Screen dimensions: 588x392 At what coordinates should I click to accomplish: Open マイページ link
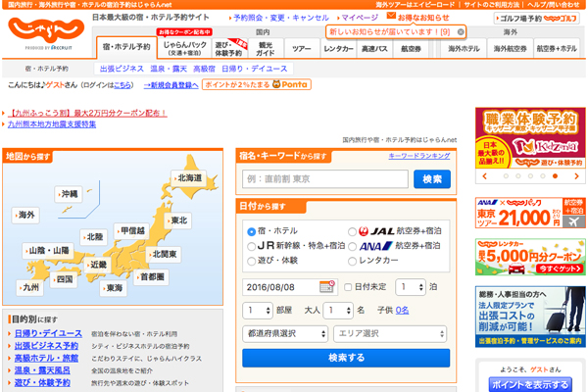(360, 18)
